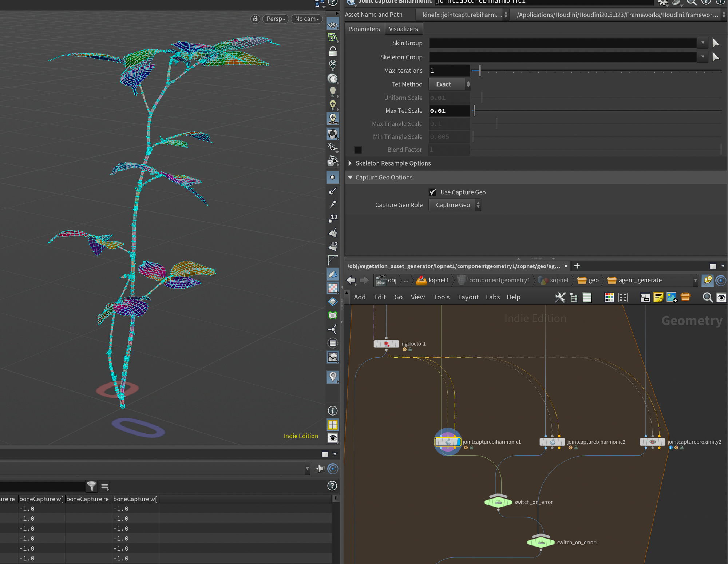This screenshot has width=728, height=564.
Task: Open the Layout menu in network editor
Action: click(468, 297)
